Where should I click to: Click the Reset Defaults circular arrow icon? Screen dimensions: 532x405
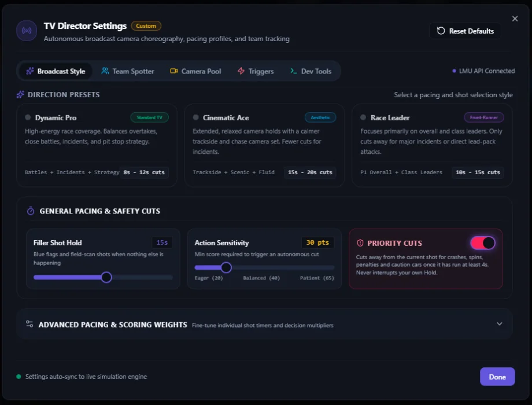click(441, 31)
